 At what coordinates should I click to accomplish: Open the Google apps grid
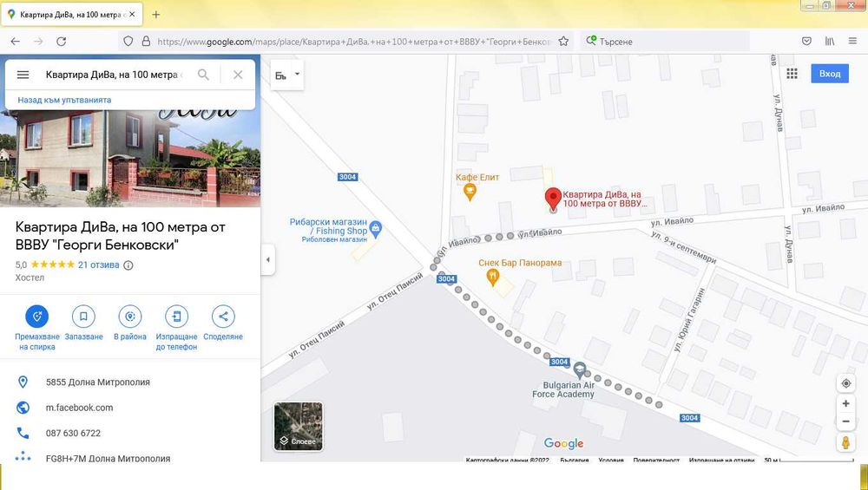coord(792,74)
